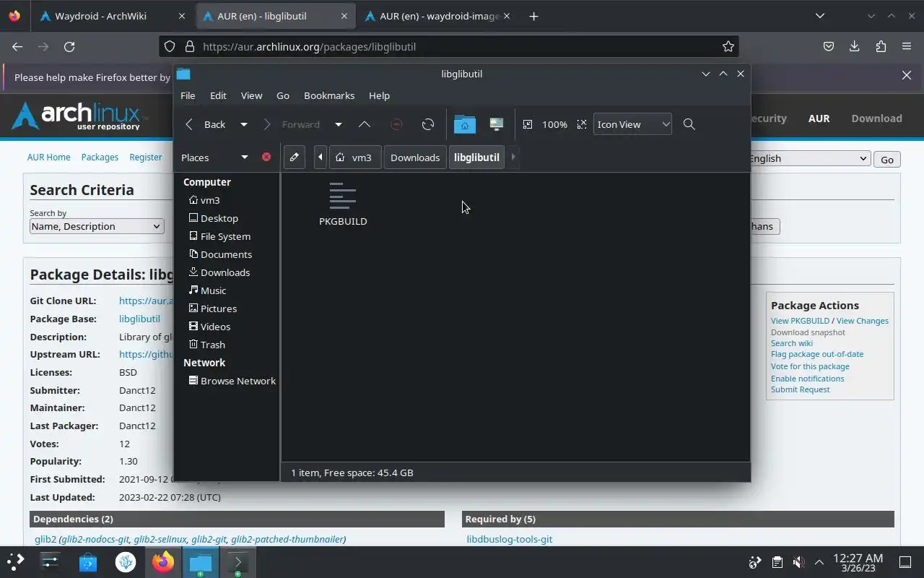
Task: Open Icon View mode dropdown
Action: click(632, 124)
